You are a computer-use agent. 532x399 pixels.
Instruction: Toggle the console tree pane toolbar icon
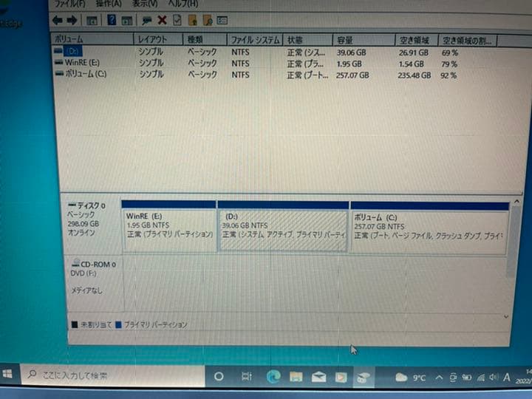(92, 21)
